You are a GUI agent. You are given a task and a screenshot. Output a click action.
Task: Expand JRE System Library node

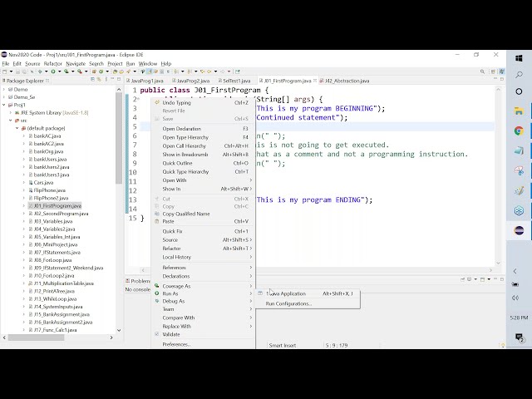[11, 113]
